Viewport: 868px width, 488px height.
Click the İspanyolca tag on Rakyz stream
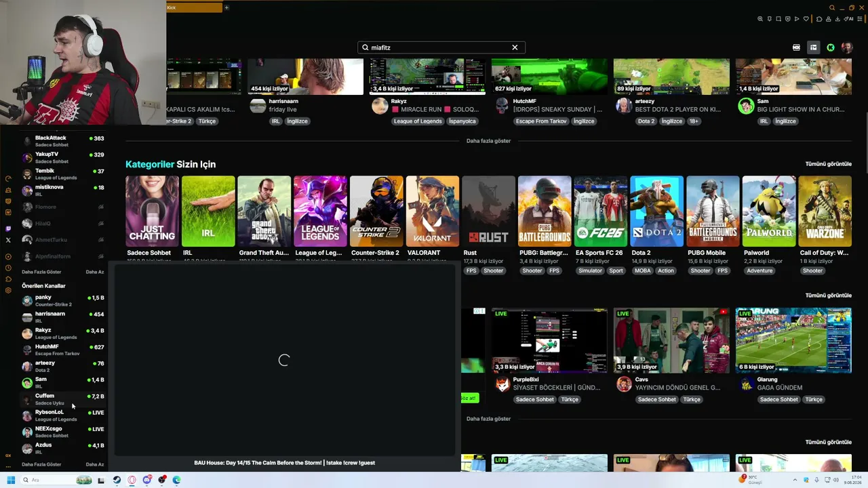click(462, 121)
